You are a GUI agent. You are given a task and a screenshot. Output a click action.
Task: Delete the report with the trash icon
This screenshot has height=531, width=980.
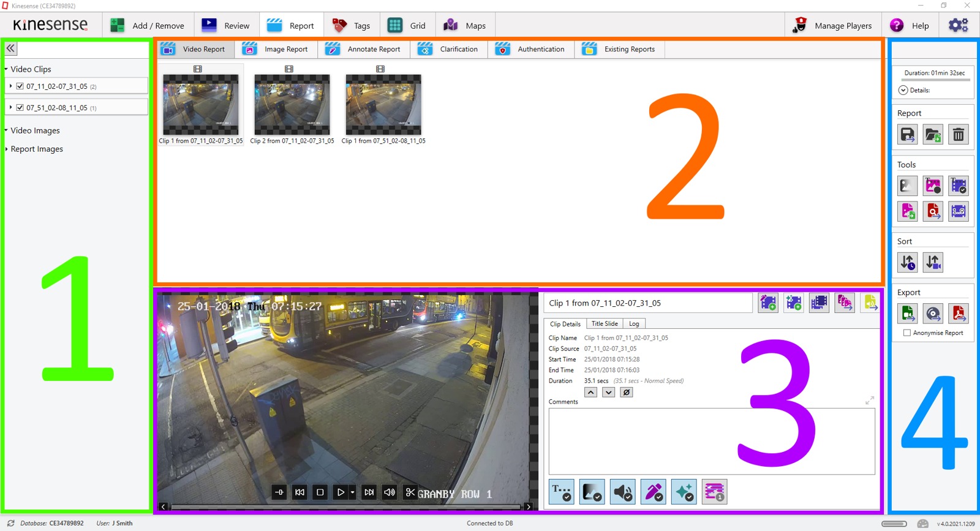(x=959, y=134)
